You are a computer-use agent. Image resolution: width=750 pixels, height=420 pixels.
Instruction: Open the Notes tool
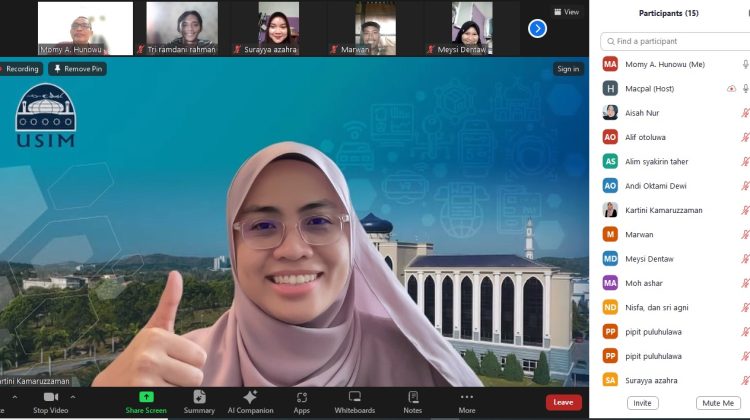[412, 397]
